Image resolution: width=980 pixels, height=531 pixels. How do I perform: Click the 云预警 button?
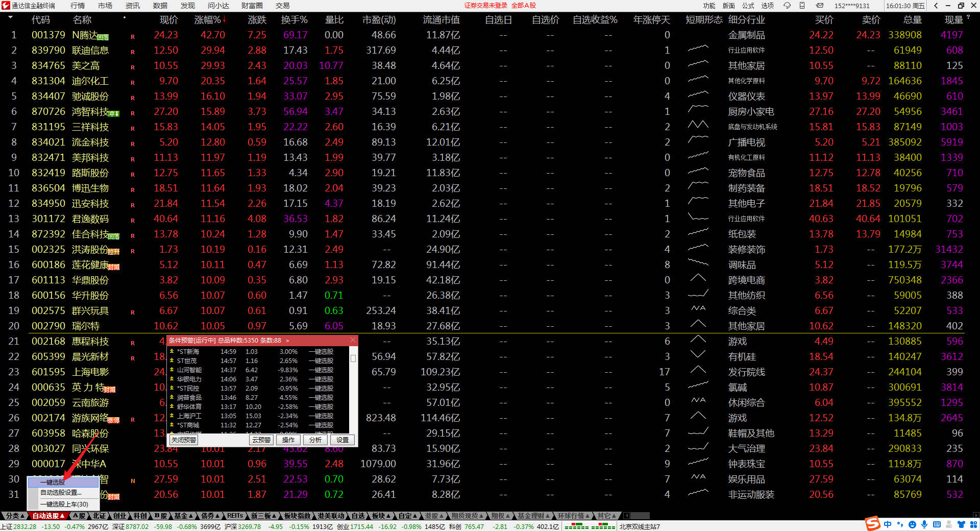coord(261,440)
